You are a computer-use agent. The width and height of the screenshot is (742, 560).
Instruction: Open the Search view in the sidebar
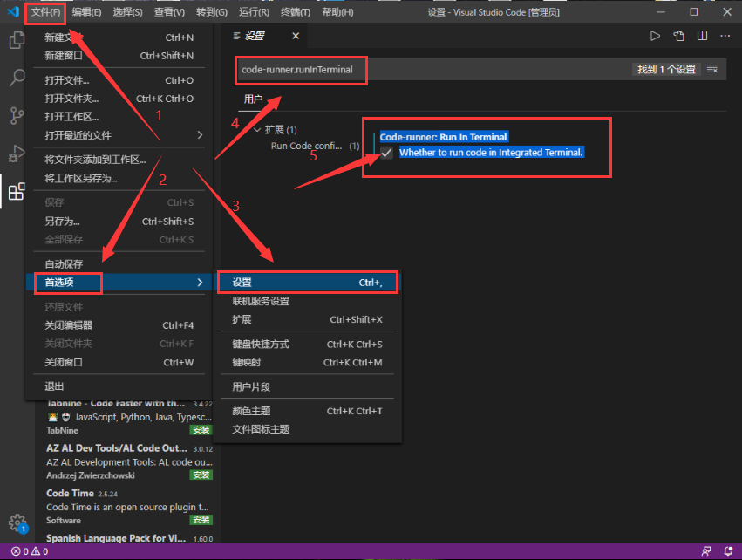coord(16,77)
